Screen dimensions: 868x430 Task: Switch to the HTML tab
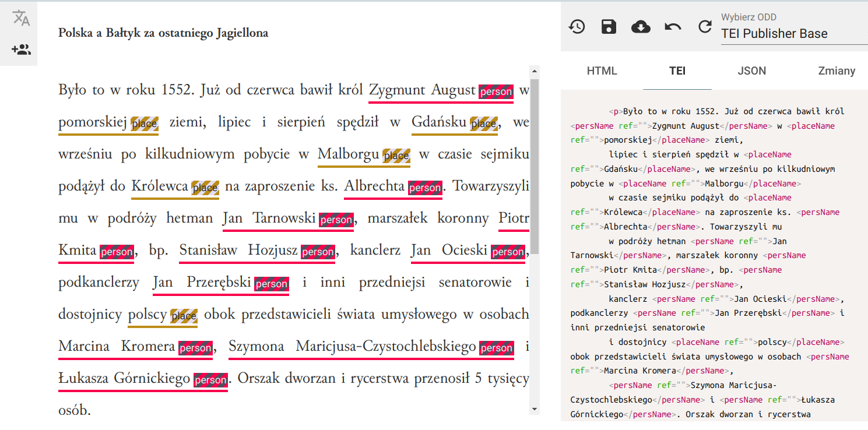[x=602, y=71]
